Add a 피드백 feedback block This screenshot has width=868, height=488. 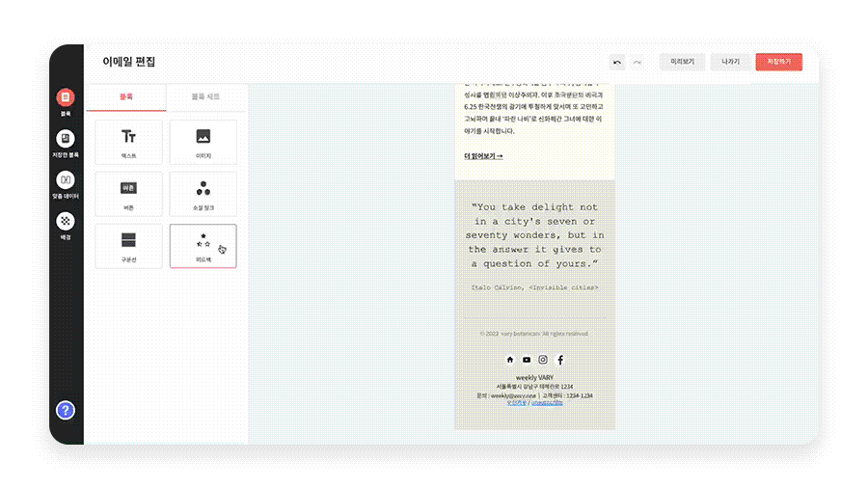click(x=203, y=246)
